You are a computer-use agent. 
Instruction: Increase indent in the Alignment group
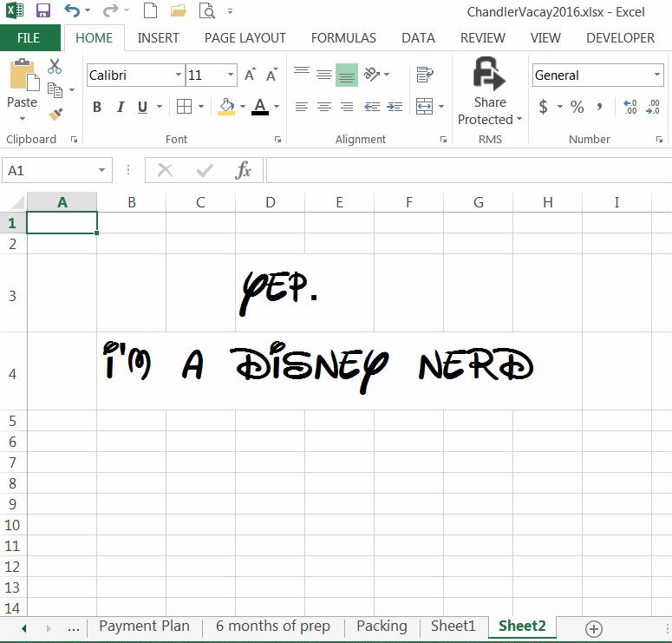click(395, 107)
